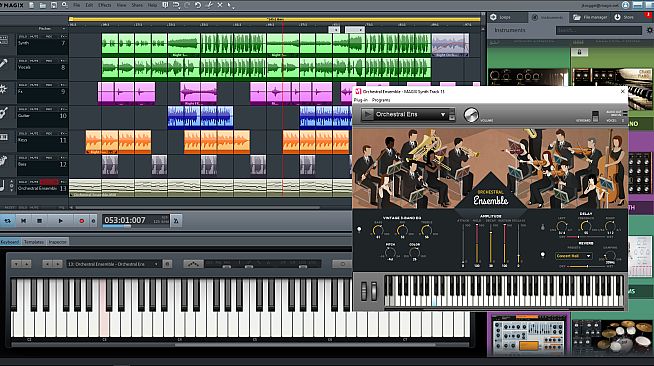Toggle the metronome next to time display

pyautogui.click(x=176, y=221)
